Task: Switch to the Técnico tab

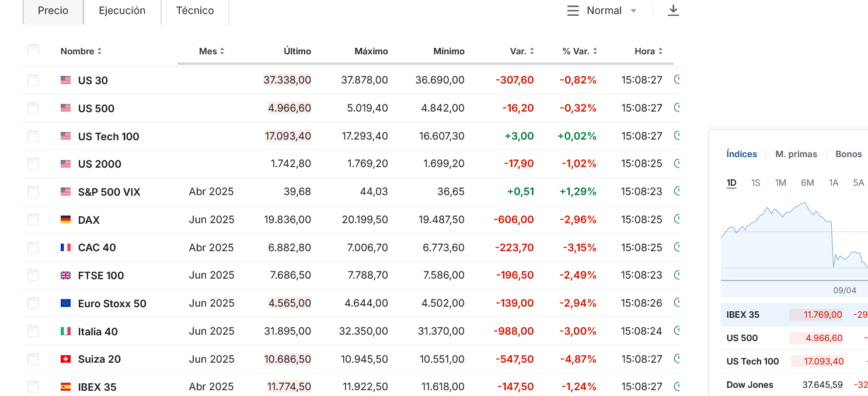Action: pos(195,11)
